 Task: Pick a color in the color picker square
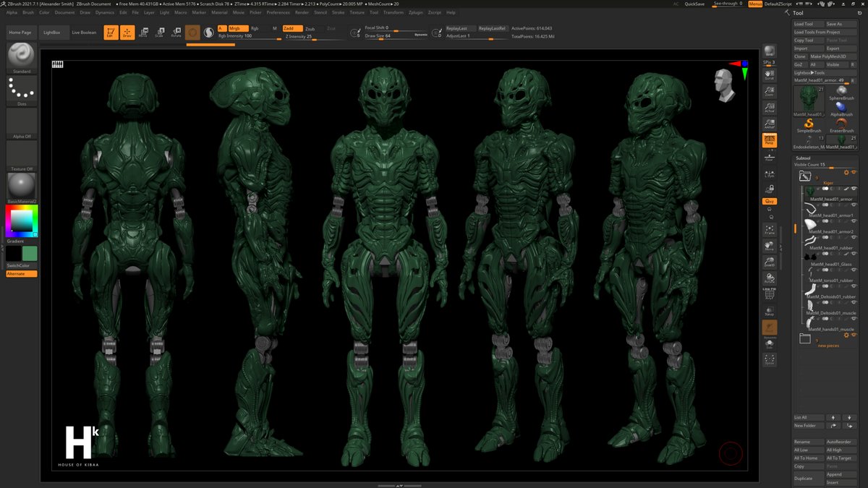tap(21, 220)
